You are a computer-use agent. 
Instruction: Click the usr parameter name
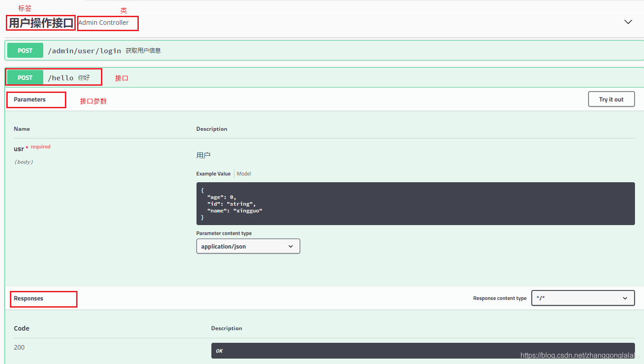(19, 149)
